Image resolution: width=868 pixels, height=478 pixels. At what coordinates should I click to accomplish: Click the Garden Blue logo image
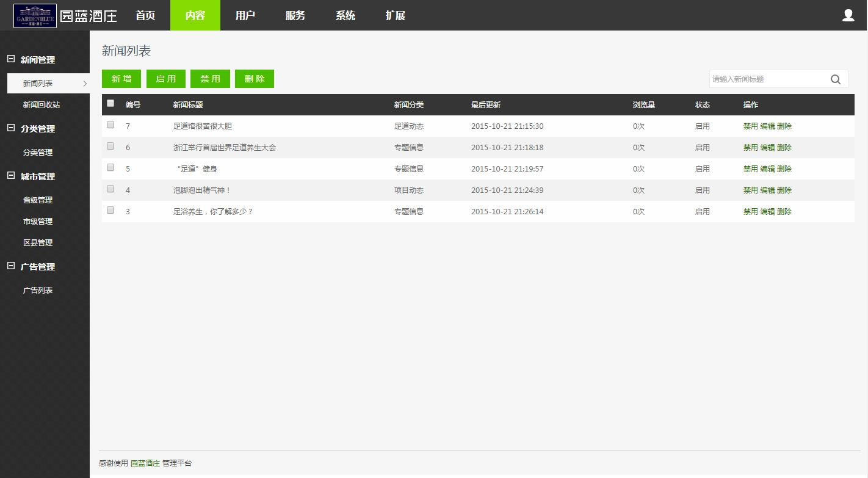pos(35,16)
